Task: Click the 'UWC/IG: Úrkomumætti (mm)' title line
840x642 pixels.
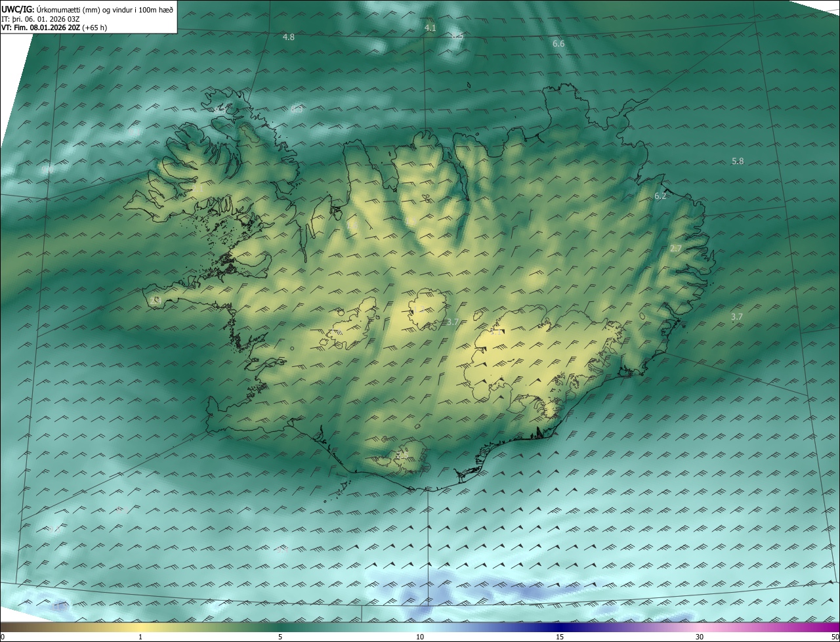Action: [87, 9]
